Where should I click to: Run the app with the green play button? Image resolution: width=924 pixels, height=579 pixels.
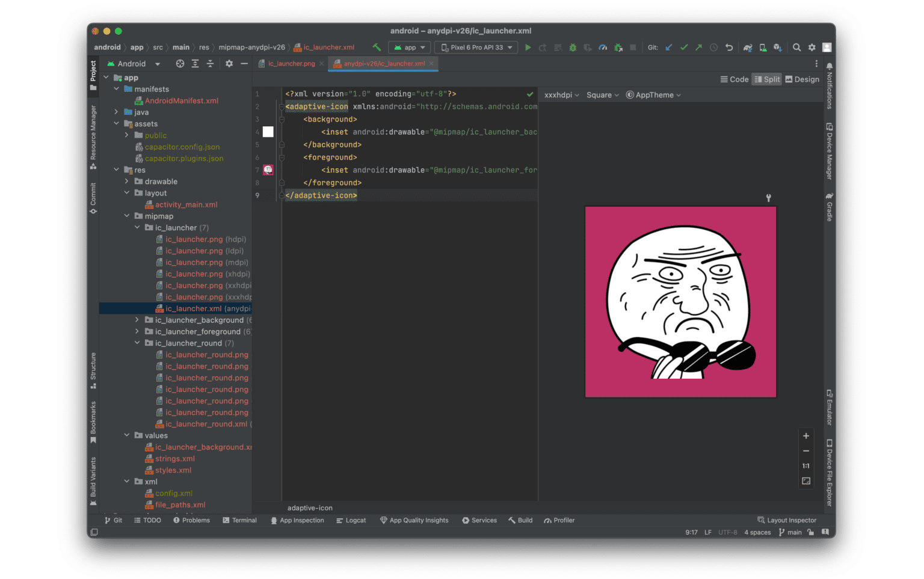[528, 47]
